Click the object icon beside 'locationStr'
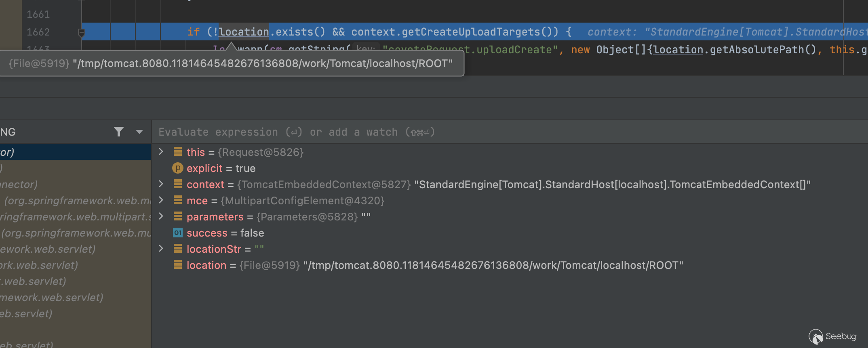Image resolution: width=868 pixels, height=348 pixels. [x=177, y=249]
